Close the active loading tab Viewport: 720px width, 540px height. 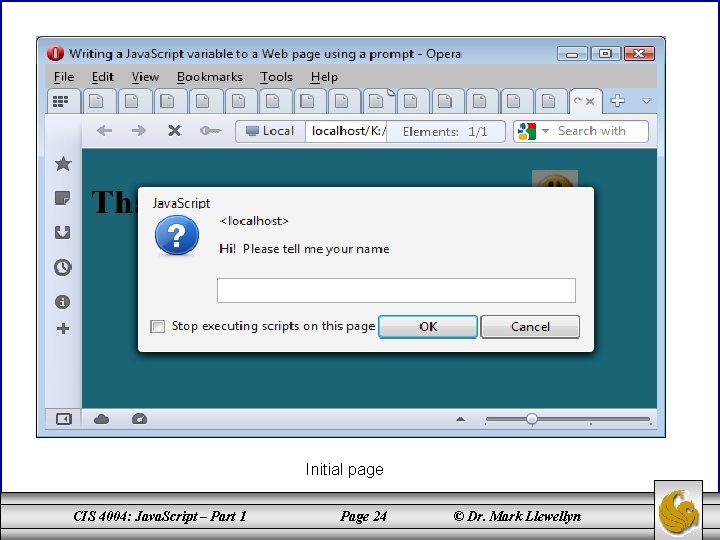(590, 101)
